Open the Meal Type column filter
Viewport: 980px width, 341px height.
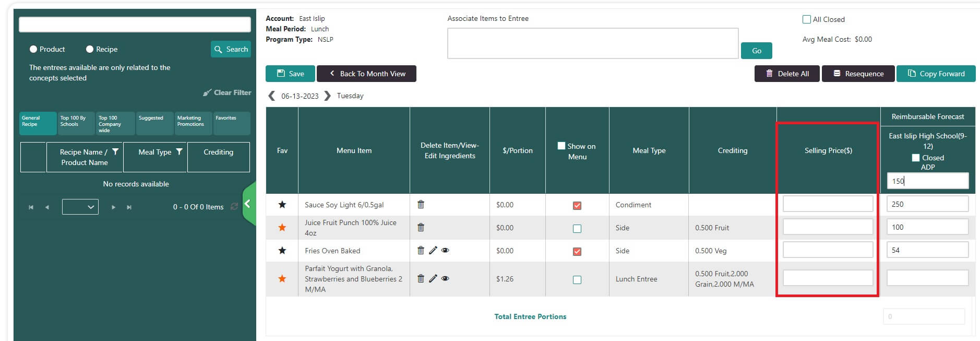[179, 152]
